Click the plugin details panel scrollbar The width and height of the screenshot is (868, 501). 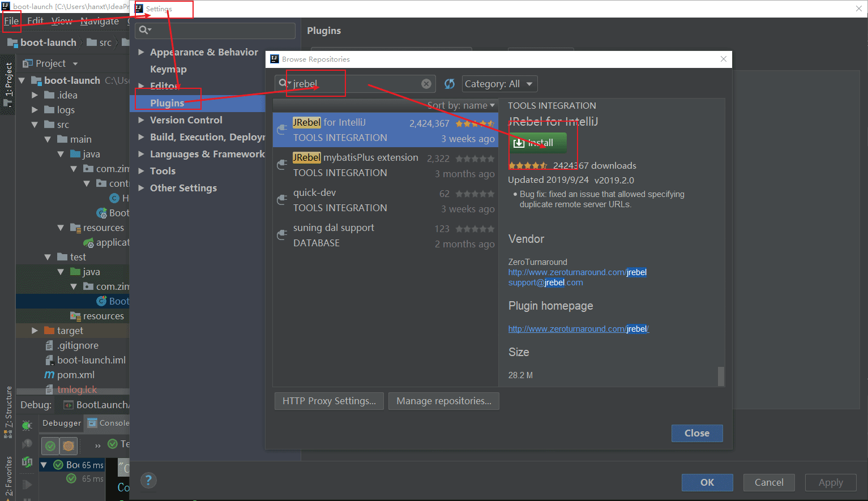(721, 376)
